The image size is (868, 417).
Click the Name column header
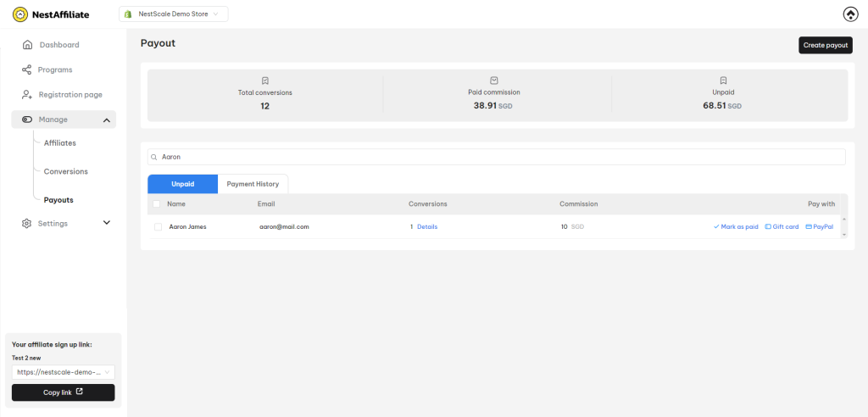click(x=176, y=203)
